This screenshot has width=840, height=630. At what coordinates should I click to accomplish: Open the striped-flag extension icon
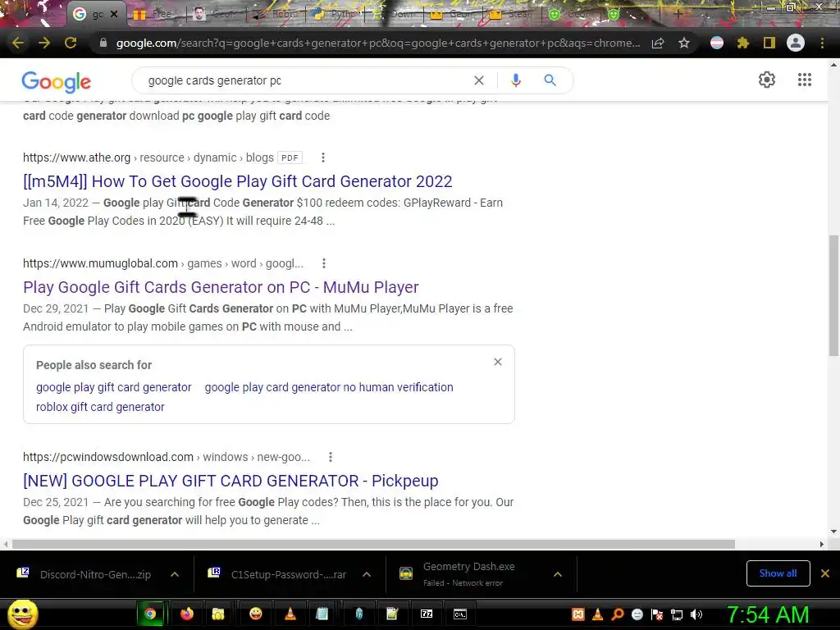[x=717, y=43]
